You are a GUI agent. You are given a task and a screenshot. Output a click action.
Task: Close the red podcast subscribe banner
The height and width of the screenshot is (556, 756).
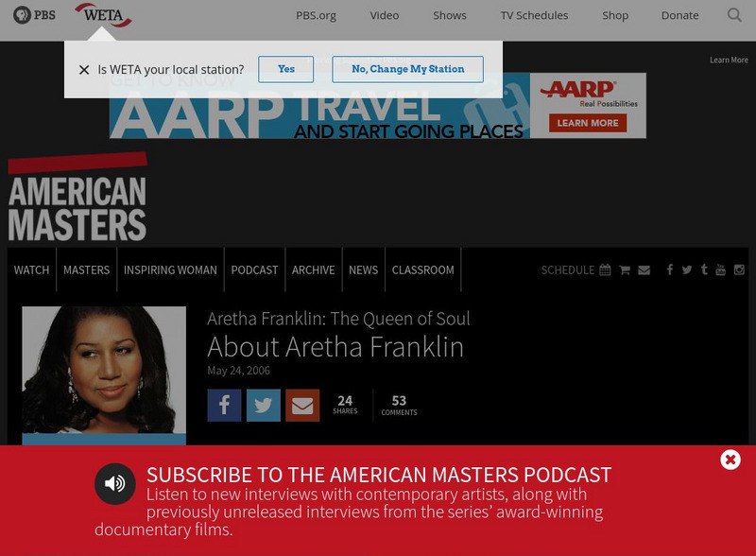click(x=730, y=460)
